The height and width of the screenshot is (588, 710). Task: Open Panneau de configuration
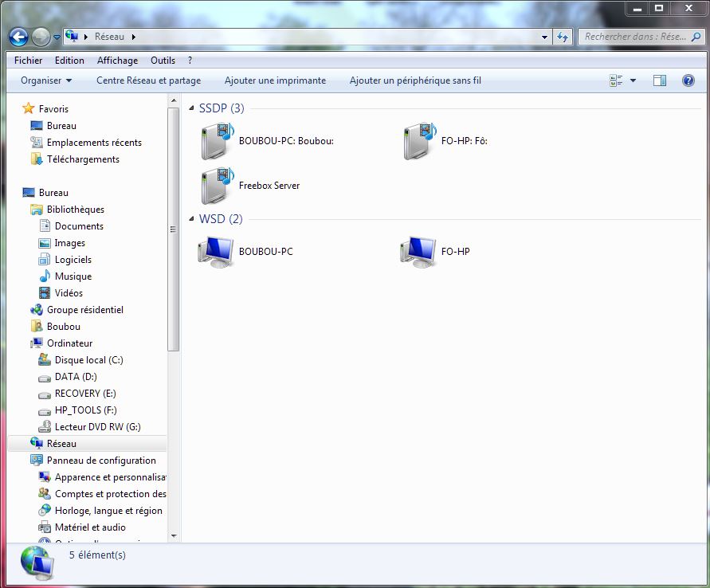(x=93, y=461)
